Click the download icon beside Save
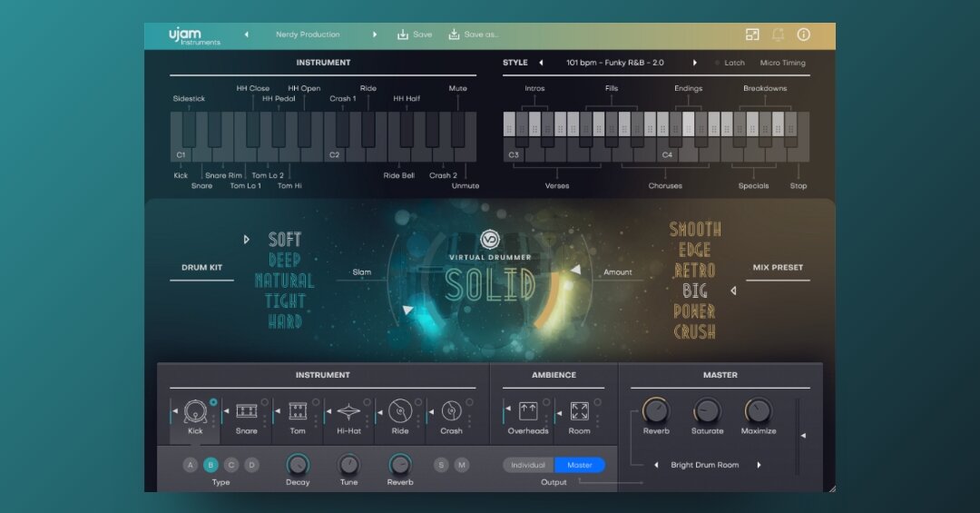 pos(403,35)
